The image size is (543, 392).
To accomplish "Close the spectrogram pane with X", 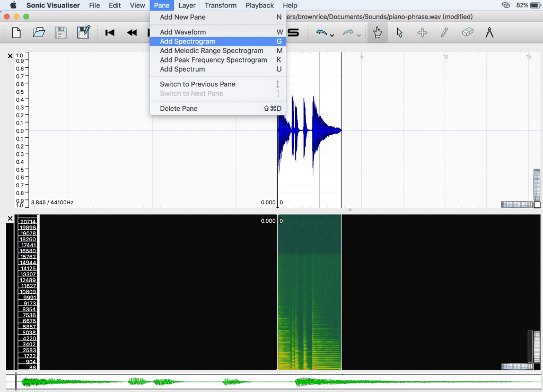I will (x=10, y=219).
